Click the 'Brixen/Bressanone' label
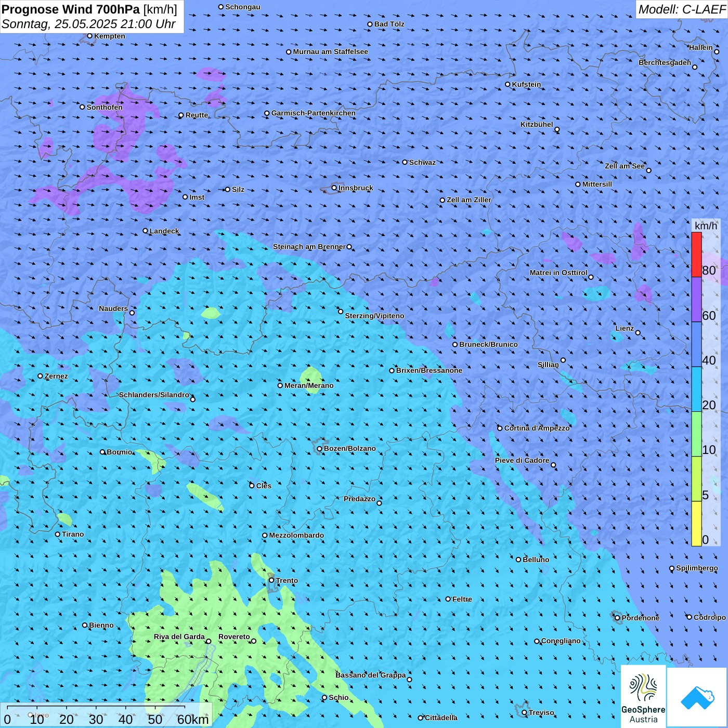Screen dimensions: 728x728 click(429, 370)
